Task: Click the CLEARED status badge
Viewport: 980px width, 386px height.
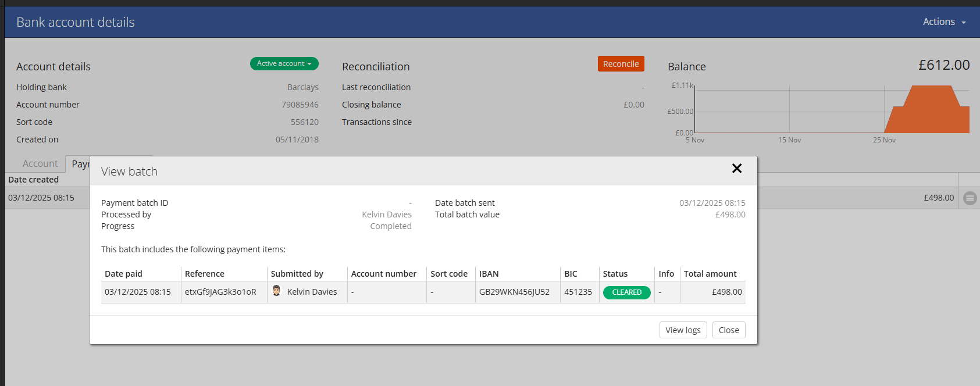Action: 626,292
